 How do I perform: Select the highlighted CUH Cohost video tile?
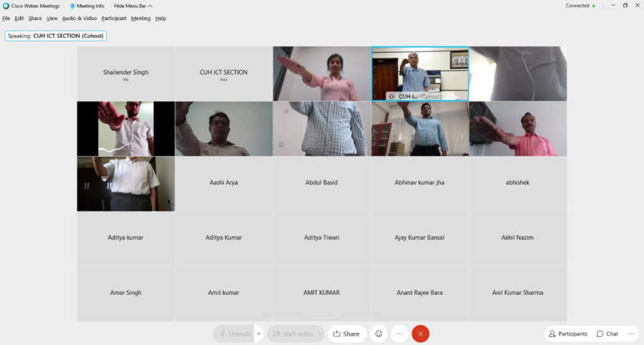419,74
